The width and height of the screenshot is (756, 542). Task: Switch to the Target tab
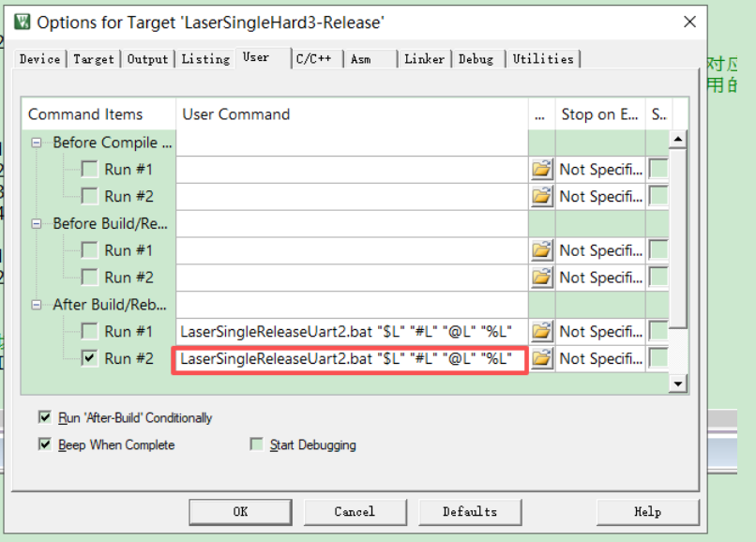click(94, 59)
